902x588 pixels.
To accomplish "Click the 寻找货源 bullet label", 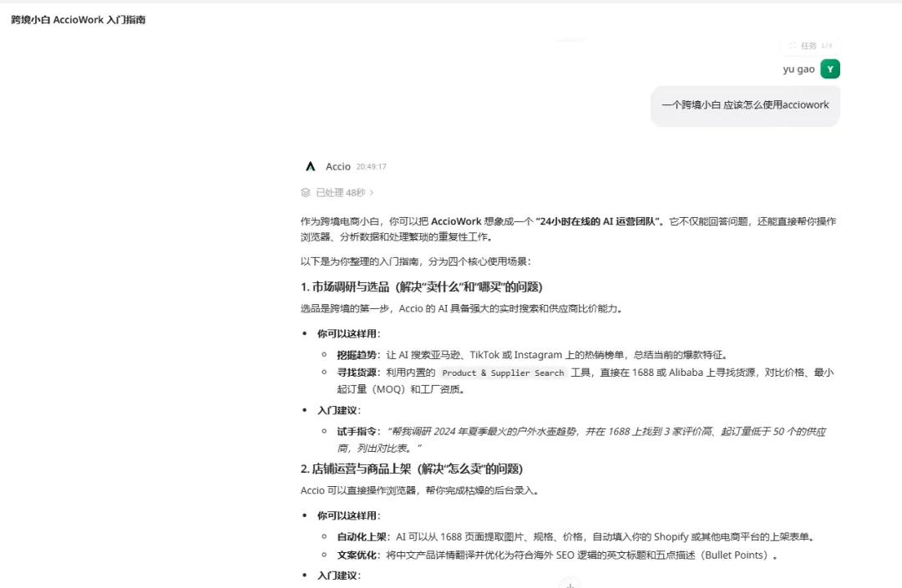I will (357, 373).
